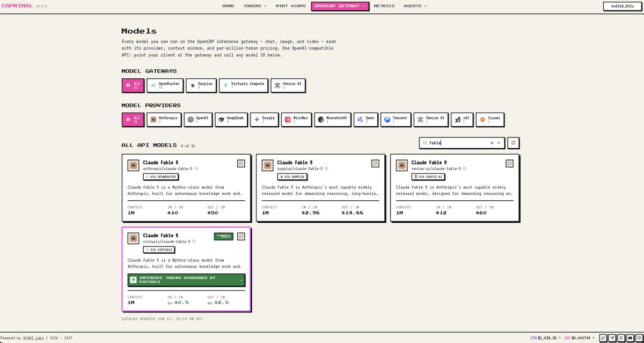Filter providers by OpenAI
This screenshot has width=644, height=343.
tap(198, 120)
